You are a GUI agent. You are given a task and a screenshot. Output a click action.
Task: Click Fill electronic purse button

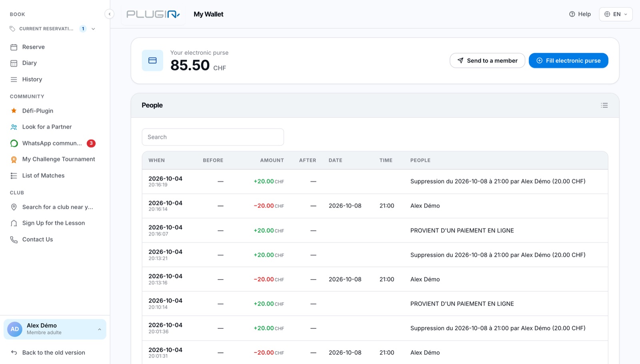point(568,61)
